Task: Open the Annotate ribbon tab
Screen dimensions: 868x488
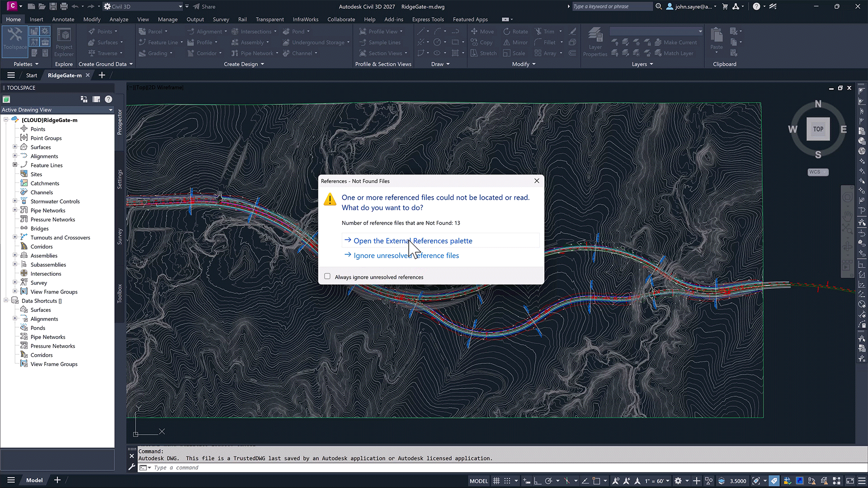Action: tap(63, 19)
